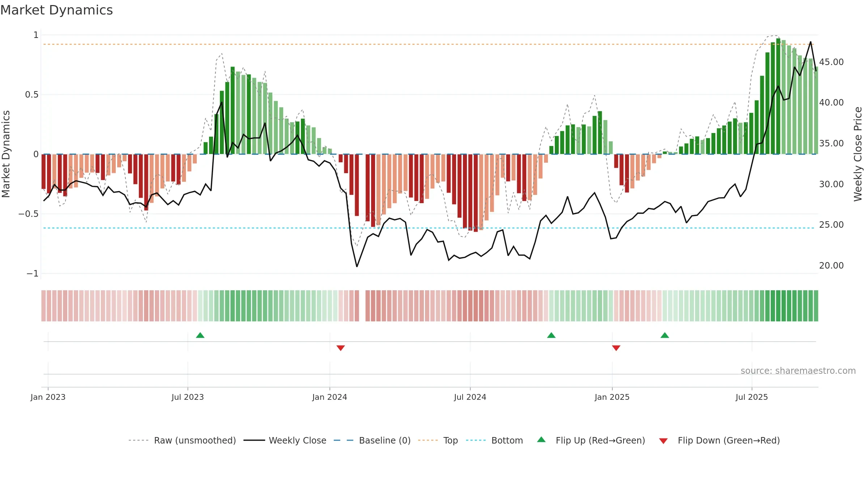Click the Jan 2025 x-axis label
Screen dimensions: 868x488
[x=612, y=397]
